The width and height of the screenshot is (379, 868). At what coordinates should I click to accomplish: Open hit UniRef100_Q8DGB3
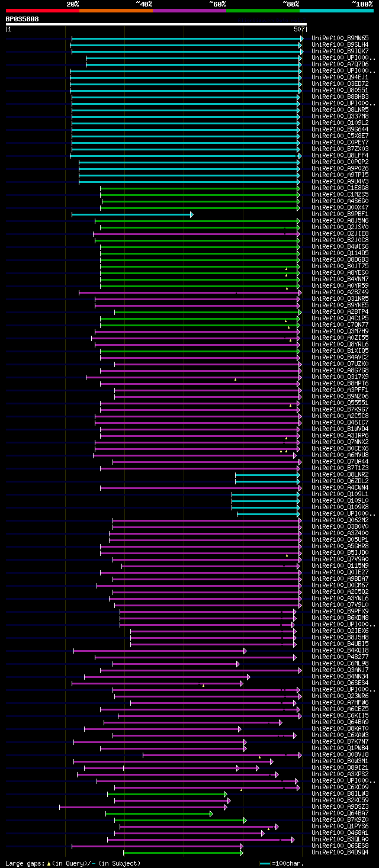click(340, 259)
